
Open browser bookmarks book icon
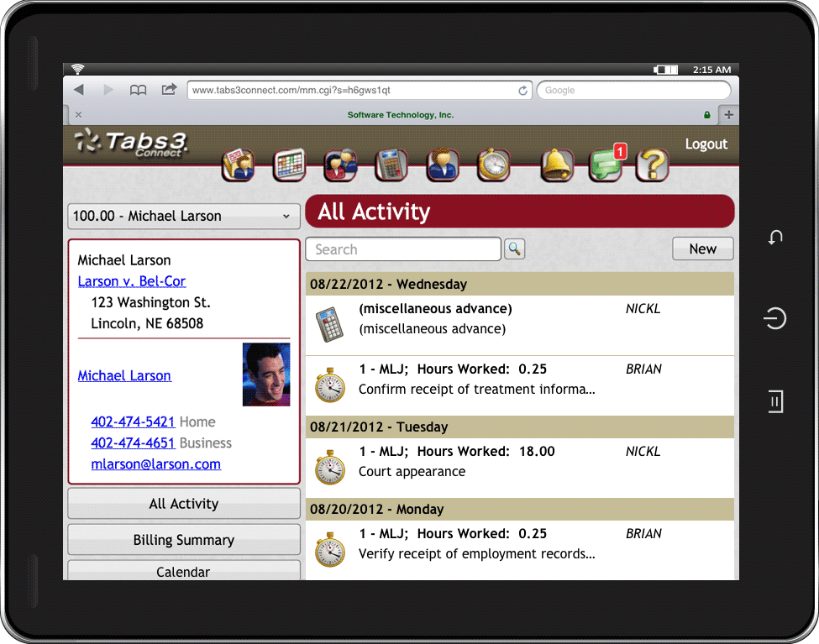pos(138,90)
